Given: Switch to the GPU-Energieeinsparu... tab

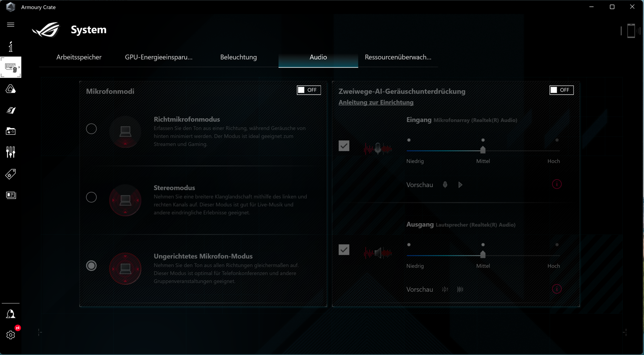Looking at the screenshot, I should 159,57.
